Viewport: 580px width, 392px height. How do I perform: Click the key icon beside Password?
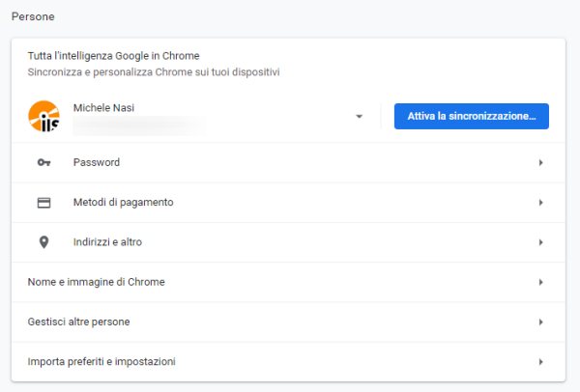[x=44, y=162]
